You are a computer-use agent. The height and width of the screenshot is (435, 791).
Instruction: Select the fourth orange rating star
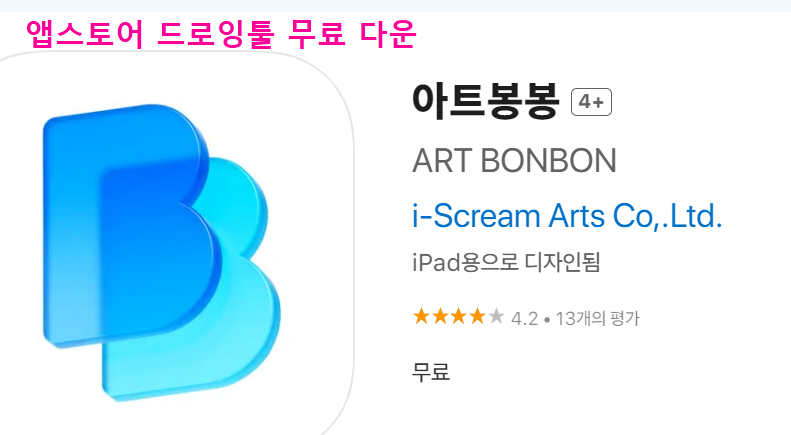coord(477,317)
